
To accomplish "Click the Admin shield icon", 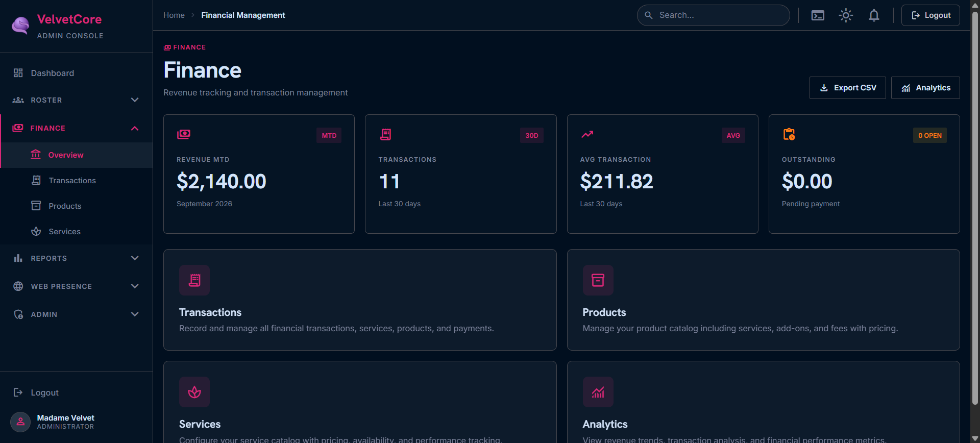I will [18, 314].
